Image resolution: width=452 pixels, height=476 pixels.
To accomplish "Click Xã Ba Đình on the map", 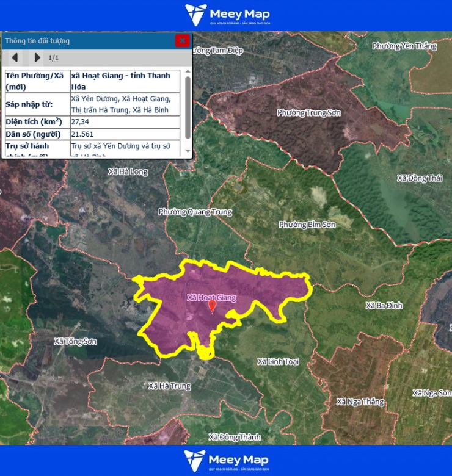I will [x=384, y=305].
